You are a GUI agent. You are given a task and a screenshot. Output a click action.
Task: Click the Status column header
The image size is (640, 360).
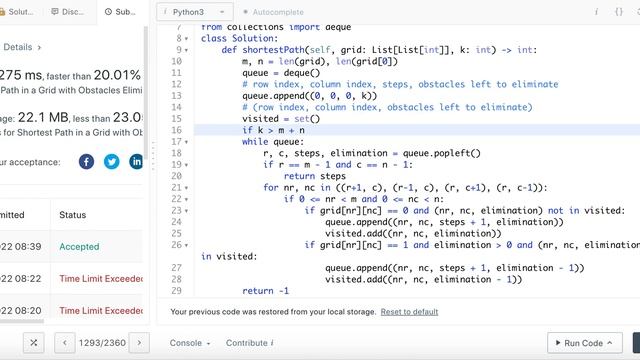coord(73,215)
